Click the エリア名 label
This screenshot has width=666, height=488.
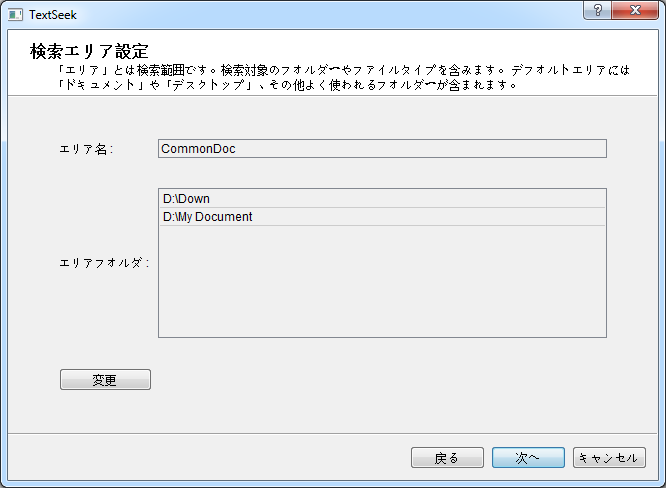86,150
